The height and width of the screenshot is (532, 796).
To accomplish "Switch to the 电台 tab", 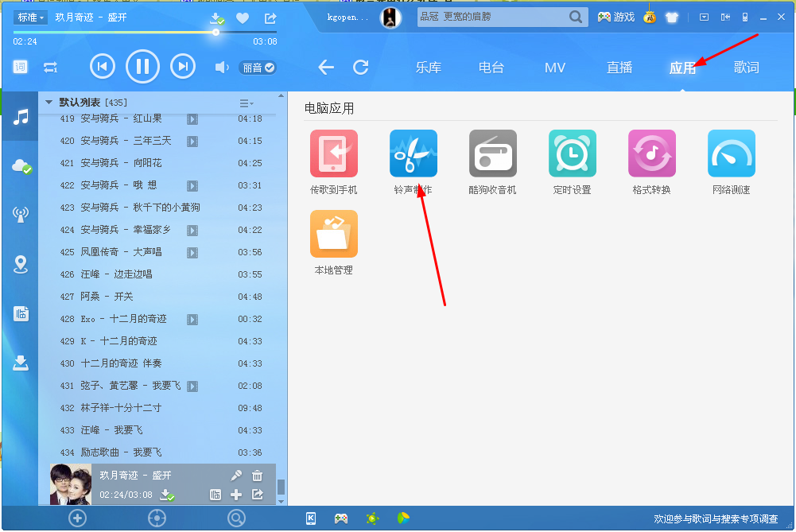I will click(x=491, y=68).
